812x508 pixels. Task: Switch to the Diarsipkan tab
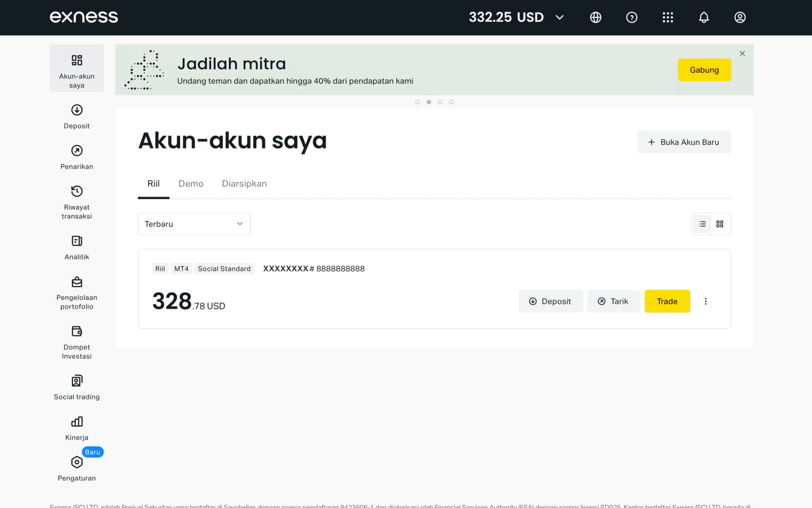point(244,184)
